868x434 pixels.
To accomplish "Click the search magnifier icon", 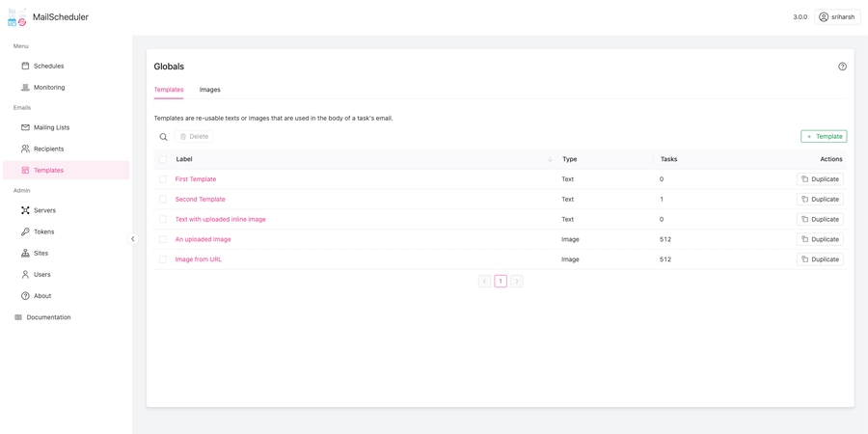I will (x=163, y=137).
